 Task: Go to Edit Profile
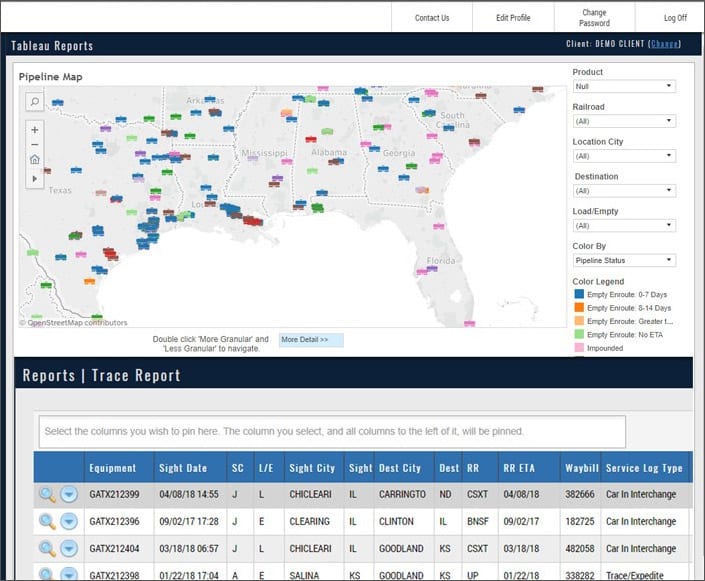513,18
